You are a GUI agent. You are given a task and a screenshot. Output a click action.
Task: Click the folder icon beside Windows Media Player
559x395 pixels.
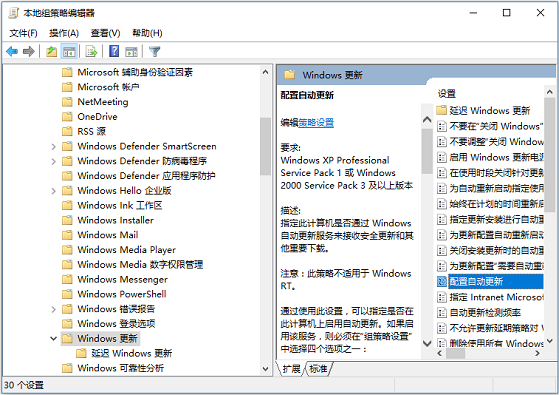click(x=67, y=250)
